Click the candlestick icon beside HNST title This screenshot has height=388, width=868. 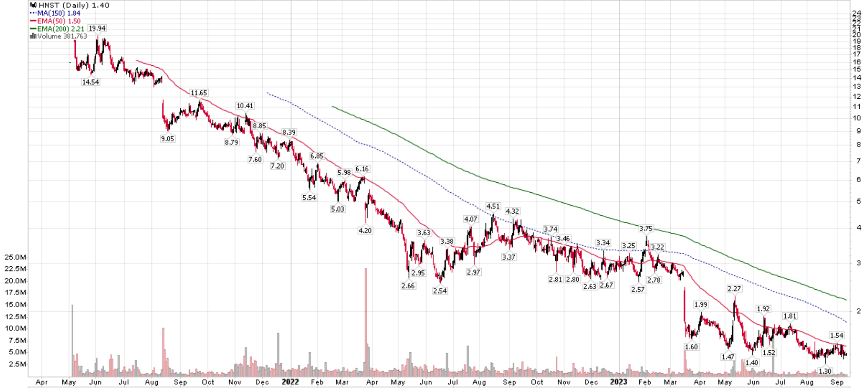(x=33, y=5)
